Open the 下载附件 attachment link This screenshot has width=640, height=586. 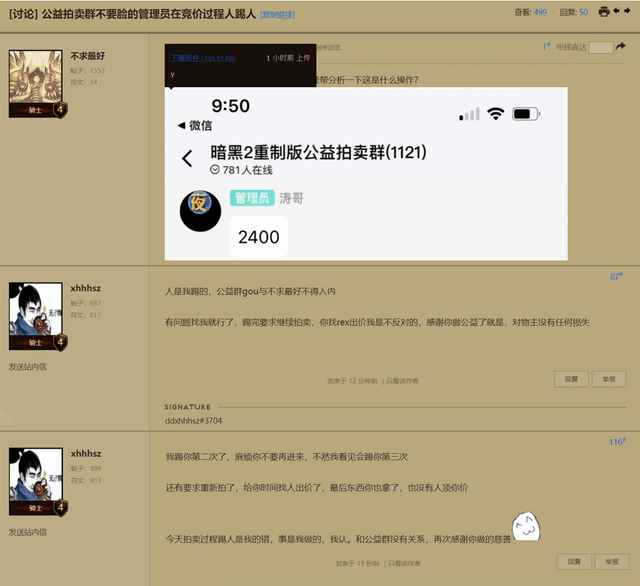pyautogui.click(x=203, y=58)
